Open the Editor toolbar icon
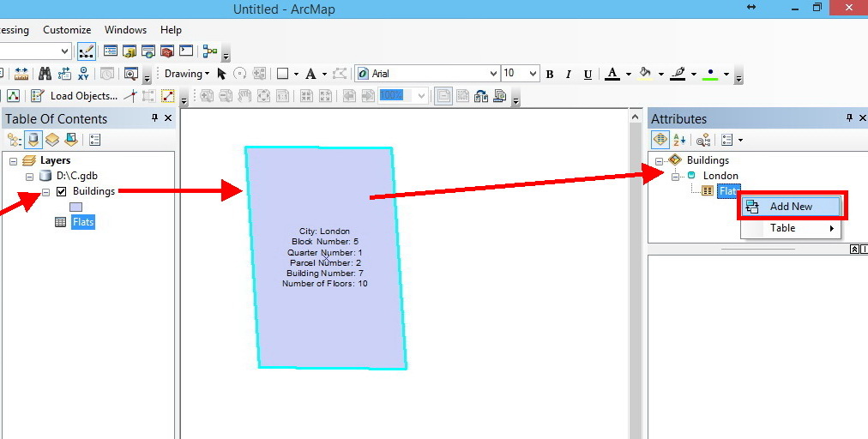Screen dimensions: 868x439 pos(86,51)
